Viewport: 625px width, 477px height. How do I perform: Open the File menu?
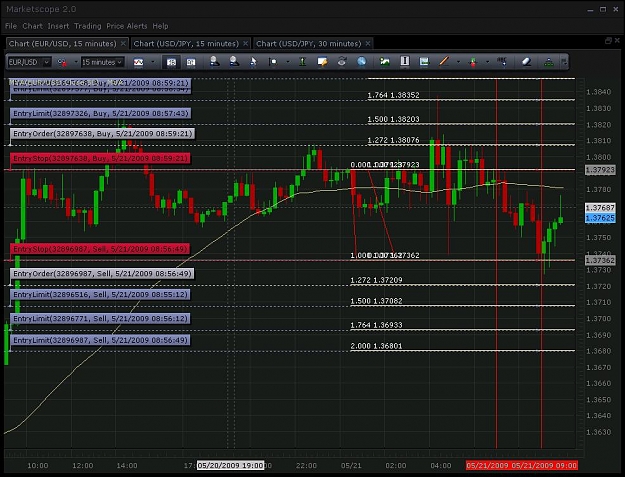(11, 26)
